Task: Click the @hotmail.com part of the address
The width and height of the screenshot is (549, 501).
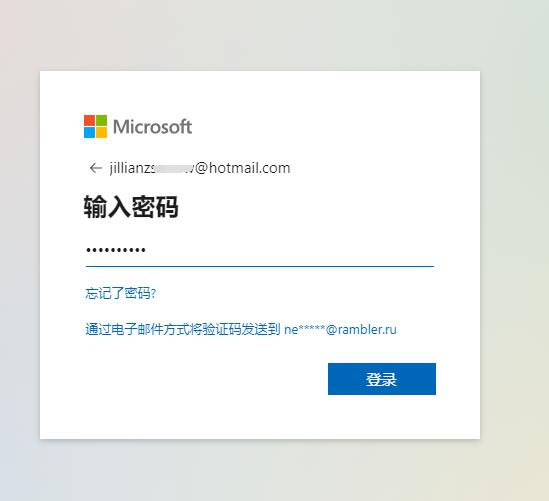Action: (242, 168)
